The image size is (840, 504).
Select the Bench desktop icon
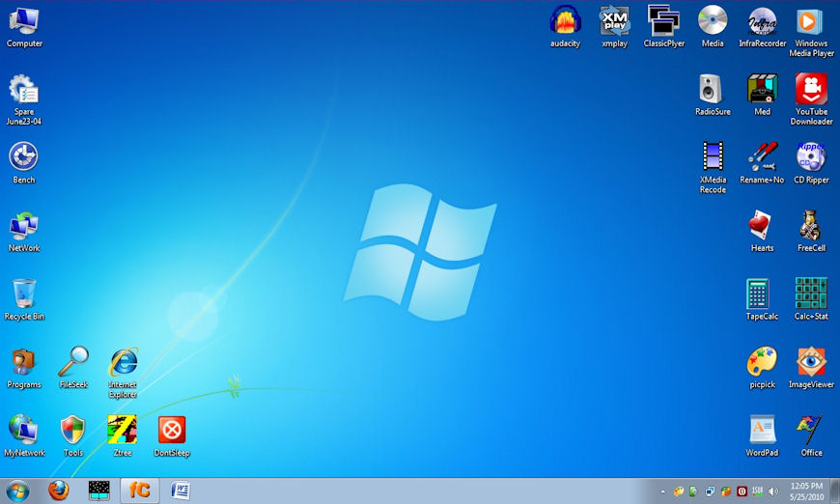click(x=24, y=163)
